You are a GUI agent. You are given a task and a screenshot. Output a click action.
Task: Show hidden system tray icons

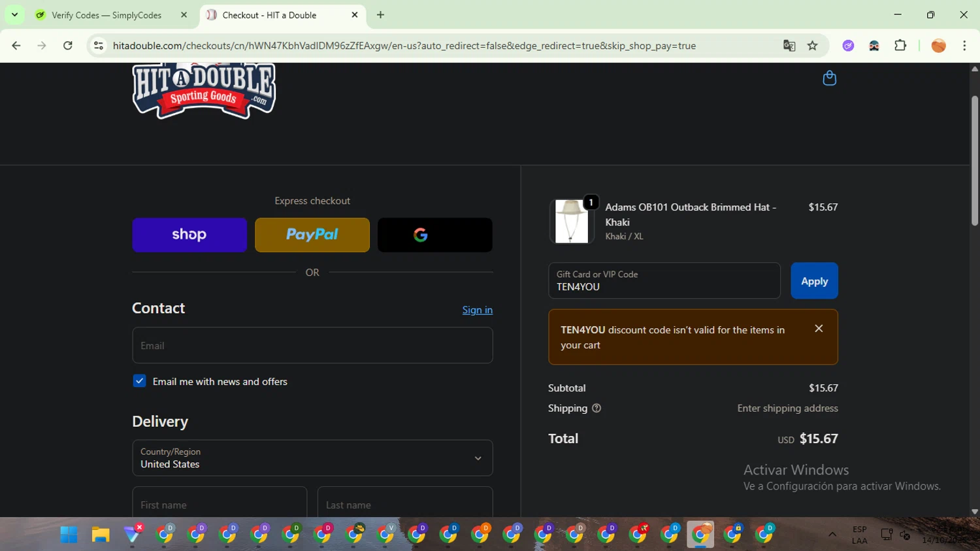click(x=832, y=535)
